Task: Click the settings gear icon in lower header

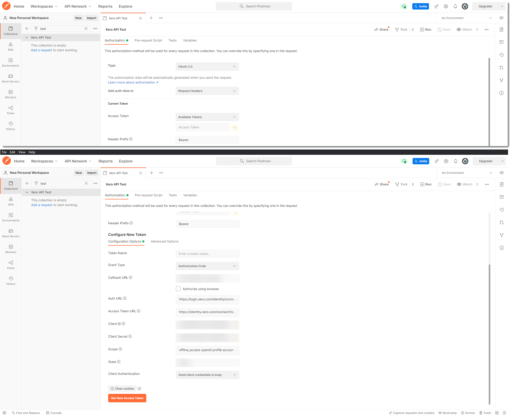Action: click(446, 161)
